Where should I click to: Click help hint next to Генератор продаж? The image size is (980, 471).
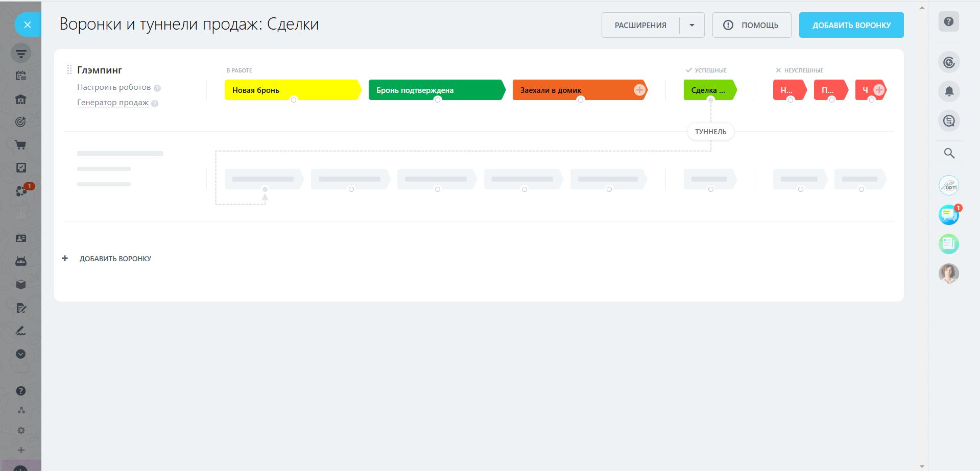155,103
